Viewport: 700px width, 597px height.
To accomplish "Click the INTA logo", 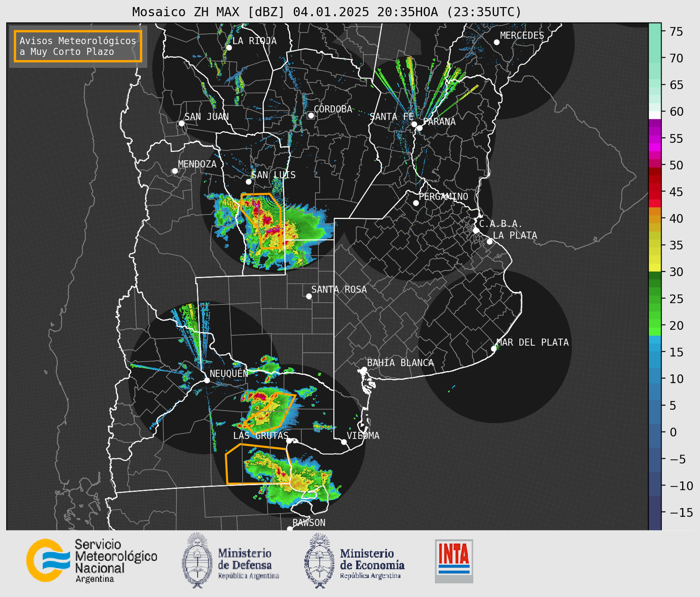I will [x=454, y=561].
